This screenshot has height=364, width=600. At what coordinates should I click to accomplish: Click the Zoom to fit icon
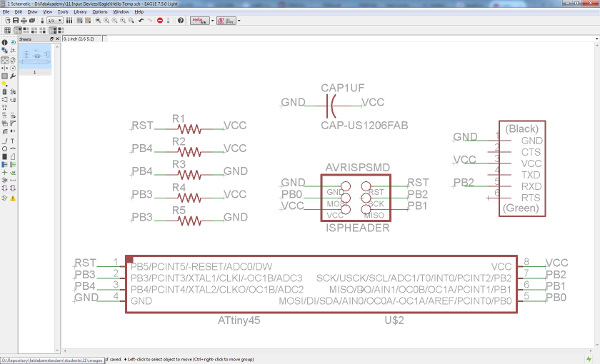point(98,20)
